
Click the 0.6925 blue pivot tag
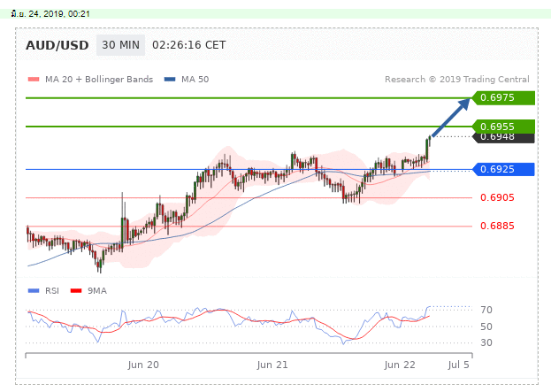(503, 170)
